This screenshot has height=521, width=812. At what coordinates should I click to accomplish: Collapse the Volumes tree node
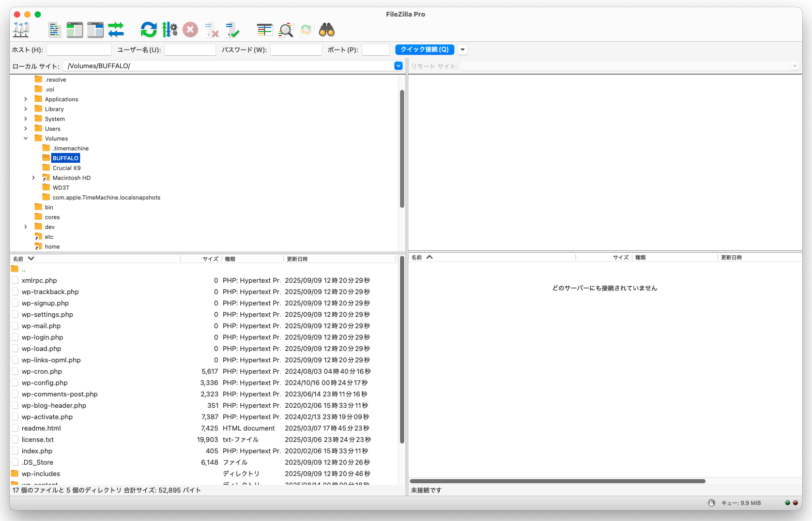click(x=26, y=138)
